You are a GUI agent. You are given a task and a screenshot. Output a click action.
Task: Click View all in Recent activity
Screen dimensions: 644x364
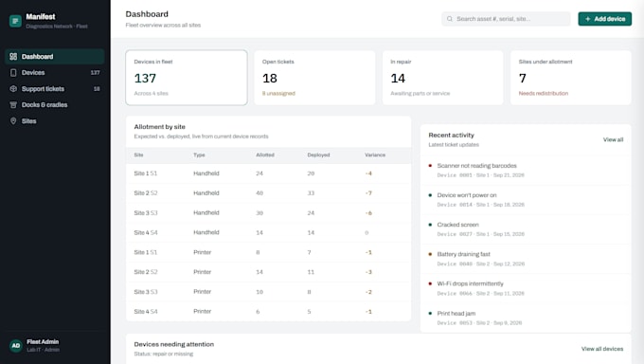pos(613,140)
